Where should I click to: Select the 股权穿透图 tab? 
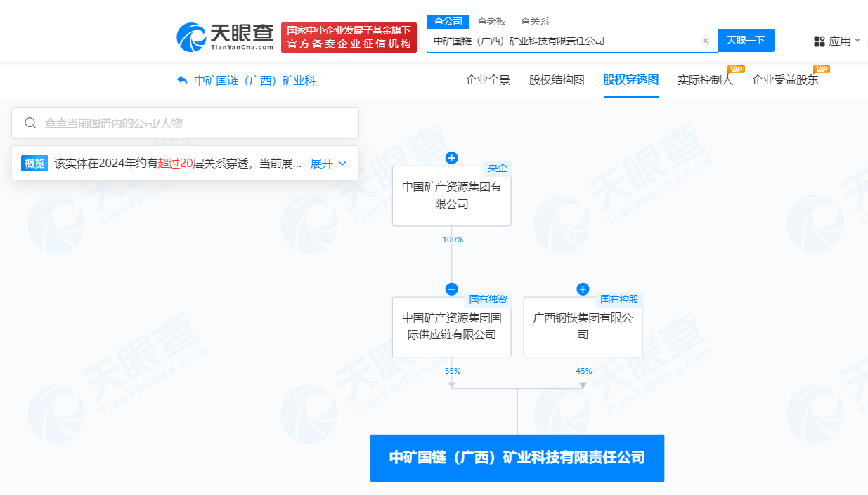(x=630, y=80)
